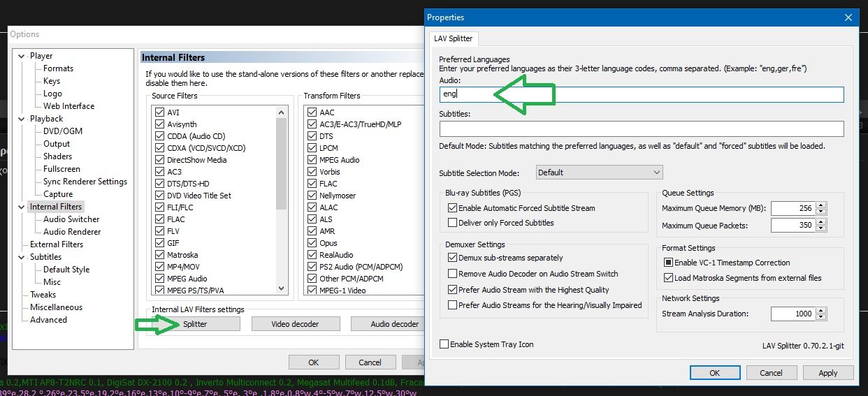Uncheck AAC transform filter
This screenshot has width=868, height=396.
312,112
